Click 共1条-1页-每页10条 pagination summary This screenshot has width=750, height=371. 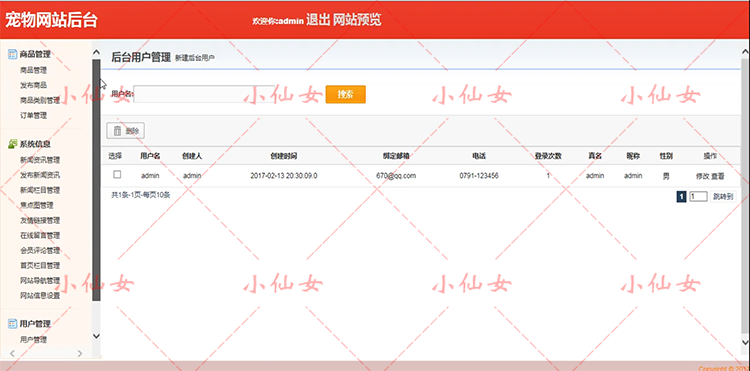(141, 195)
